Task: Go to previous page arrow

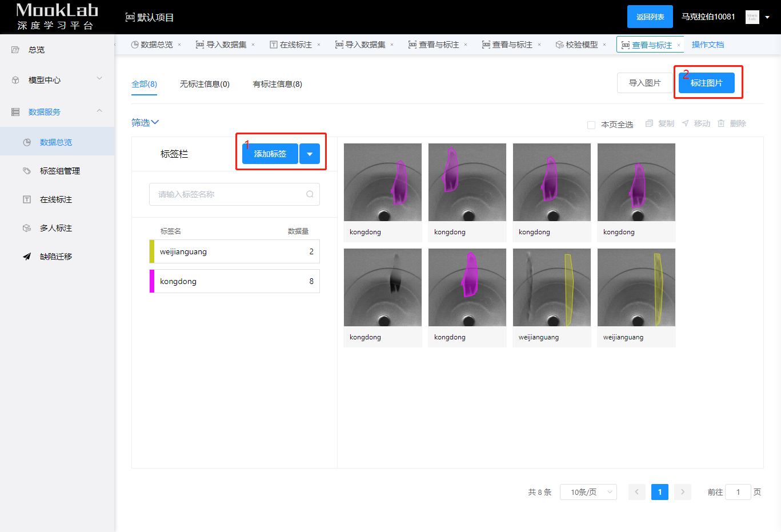Action: tap(637, 492)
